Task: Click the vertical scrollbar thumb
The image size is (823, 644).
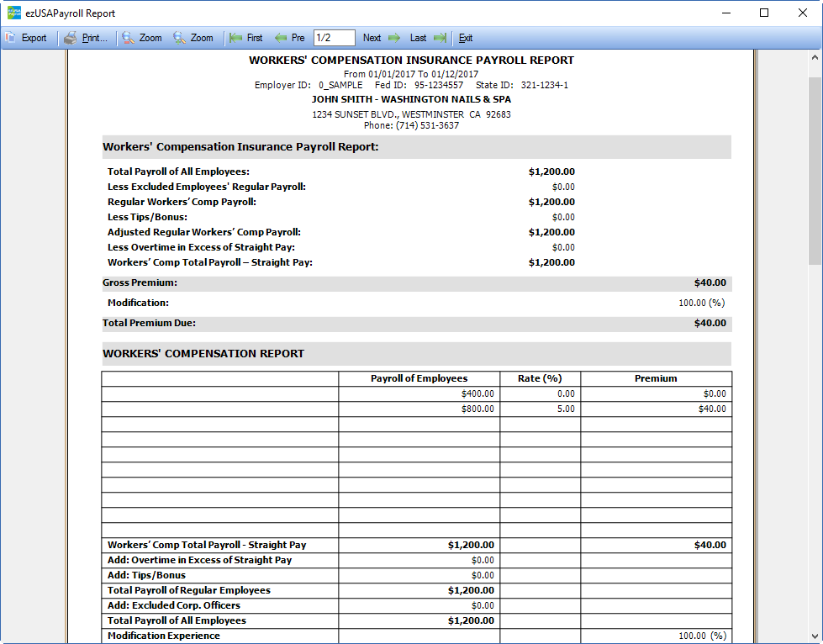Action: 815,168
